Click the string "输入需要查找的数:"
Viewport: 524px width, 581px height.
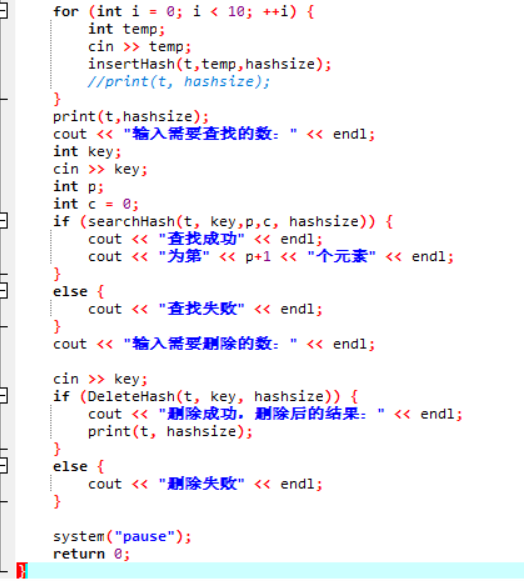210,134
